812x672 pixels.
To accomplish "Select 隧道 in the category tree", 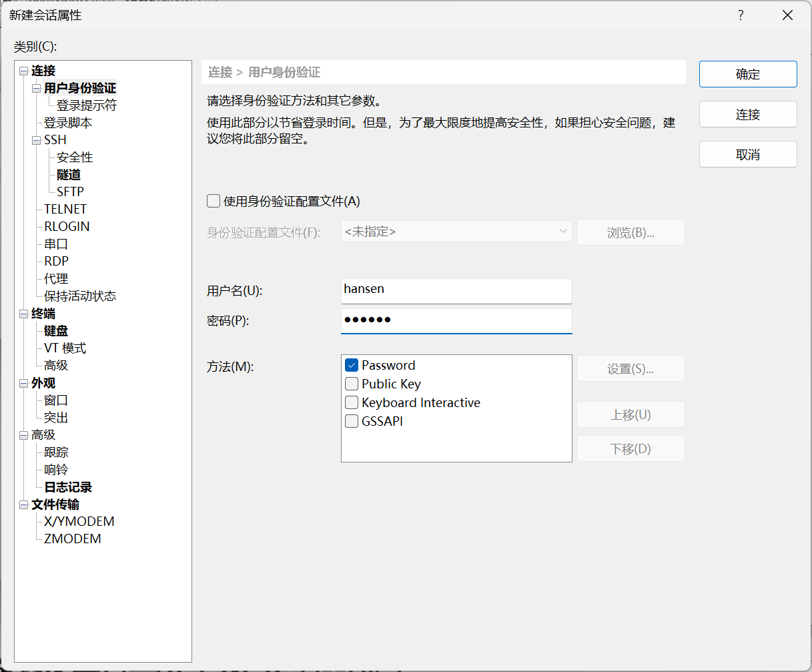I will tap(69, 175).
